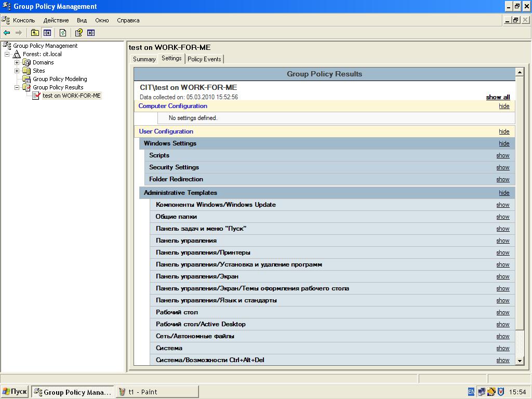Click the Back arrow toolbar icon
The image size is (532, 399).
(x=7, y=33)
